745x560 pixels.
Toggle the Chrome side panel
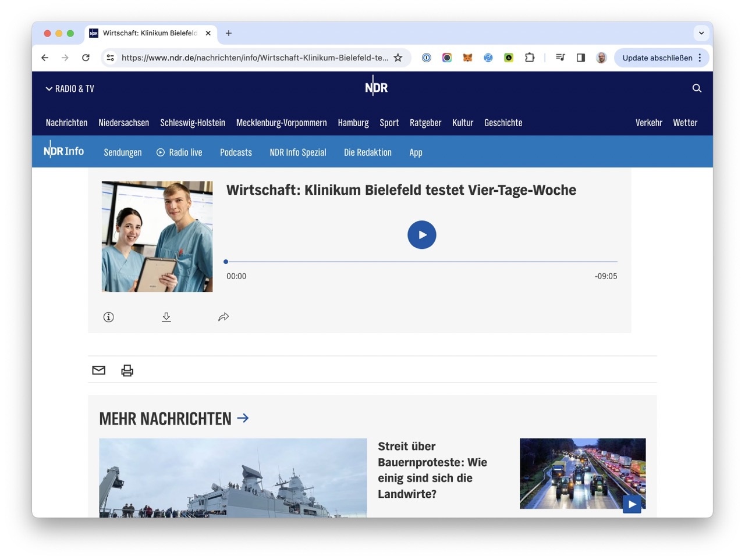[581, 58]
